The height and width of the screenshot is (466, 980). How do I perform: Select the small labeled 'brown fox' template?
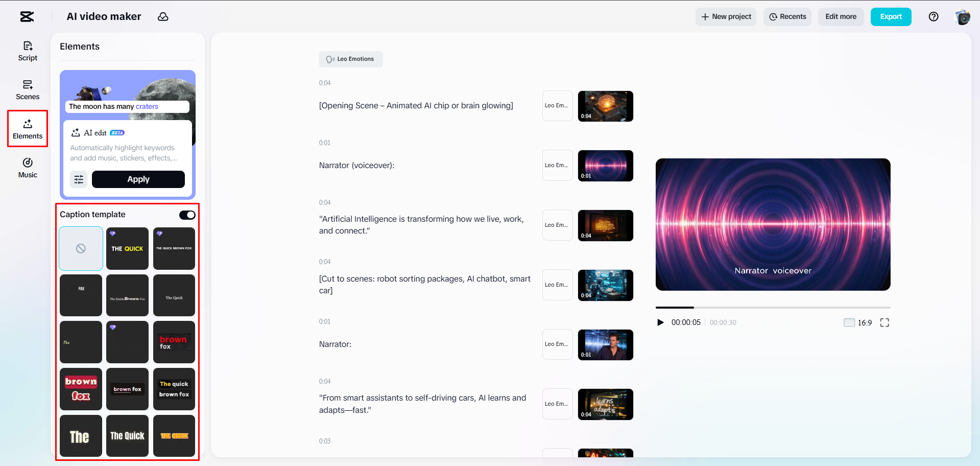tap(127, 389)
